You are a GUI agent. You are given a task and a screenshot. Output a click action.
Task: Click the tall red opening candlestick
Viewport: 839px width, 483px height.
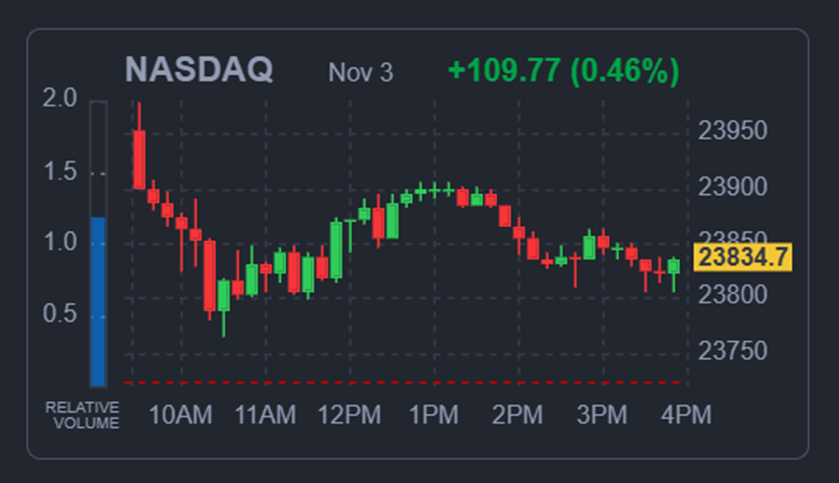pyautogui.click(x=139, y=158)
